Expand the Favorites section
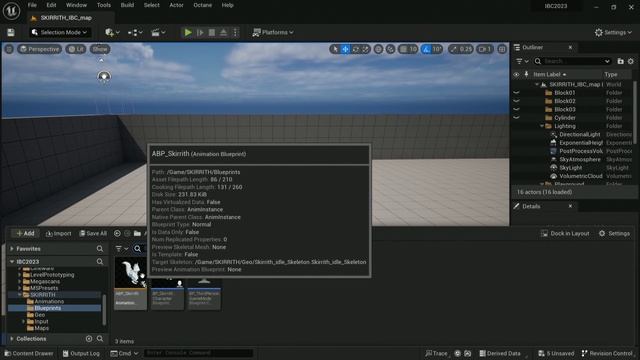The image size is (640, 360). (x=12, y=249)
